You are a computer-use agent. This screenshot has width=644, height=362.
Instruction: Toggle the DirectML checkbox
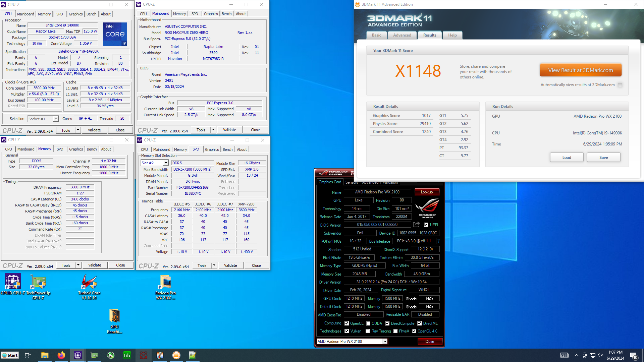pos(420,323)
